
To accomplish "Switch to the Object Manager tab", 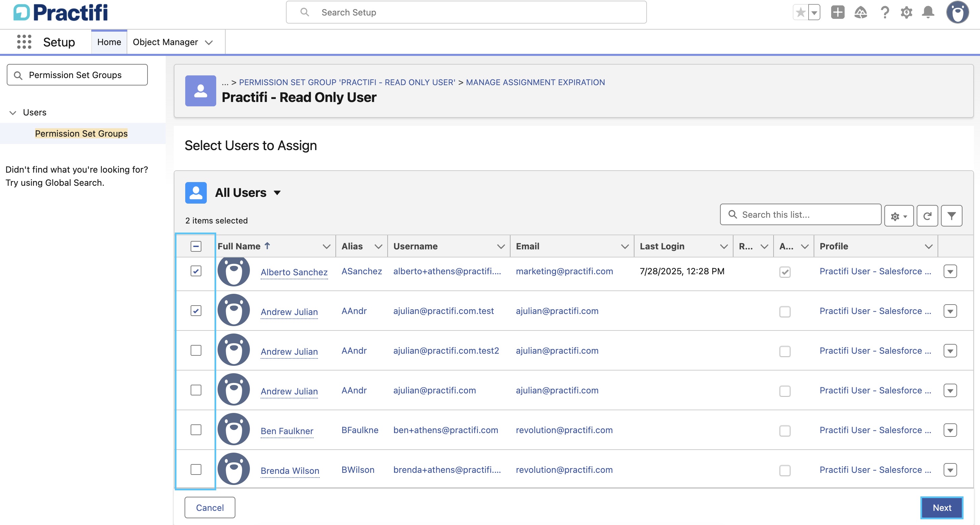I will tap(165, 42).
